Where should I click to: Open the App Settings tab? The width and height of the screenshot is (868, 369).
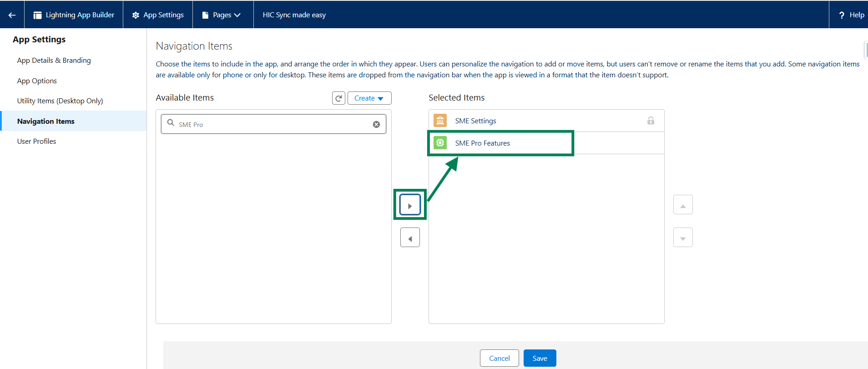pyautogui.click(x=158, y=15)
